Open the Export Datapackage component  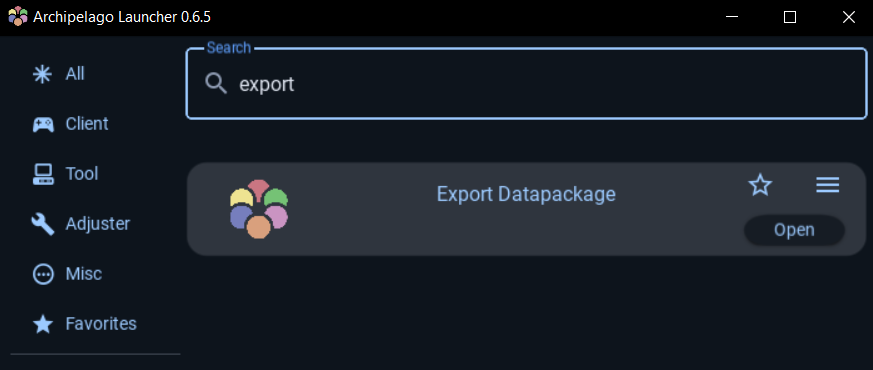point(794,230)
